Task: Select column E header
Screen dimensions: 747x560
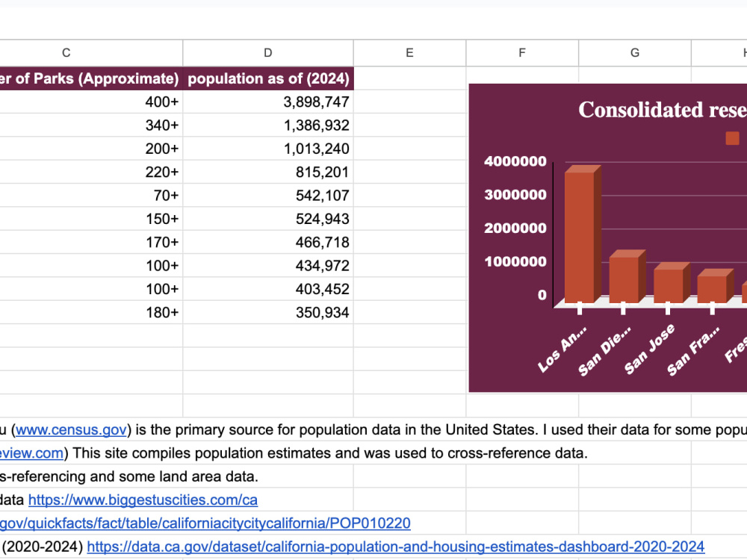Action: pos(409,53)
